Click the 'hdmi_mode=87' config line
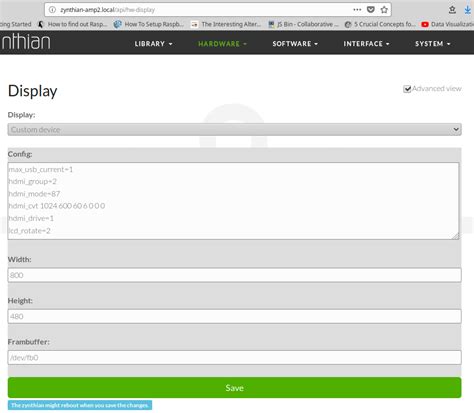This screenshot has height=413, width=474. pyautogui.click(x=34, y=194)
